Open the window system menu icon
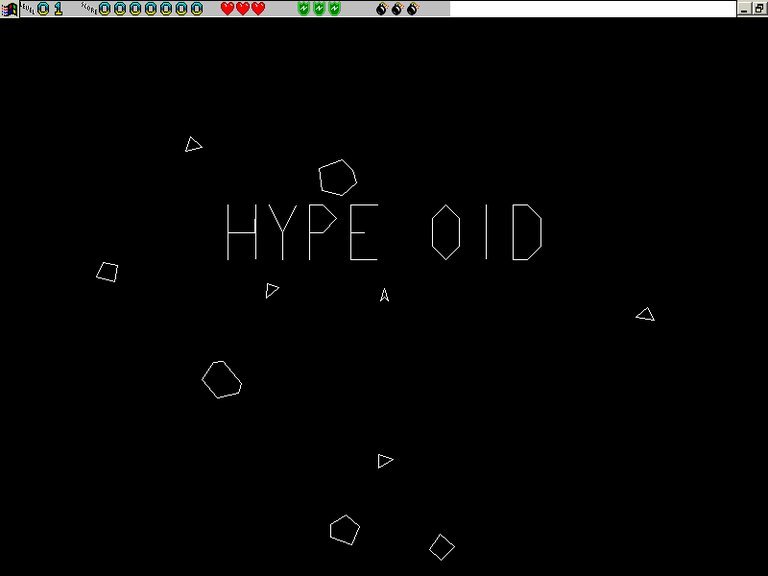The image size is (768, 576). tap(9, 8)
